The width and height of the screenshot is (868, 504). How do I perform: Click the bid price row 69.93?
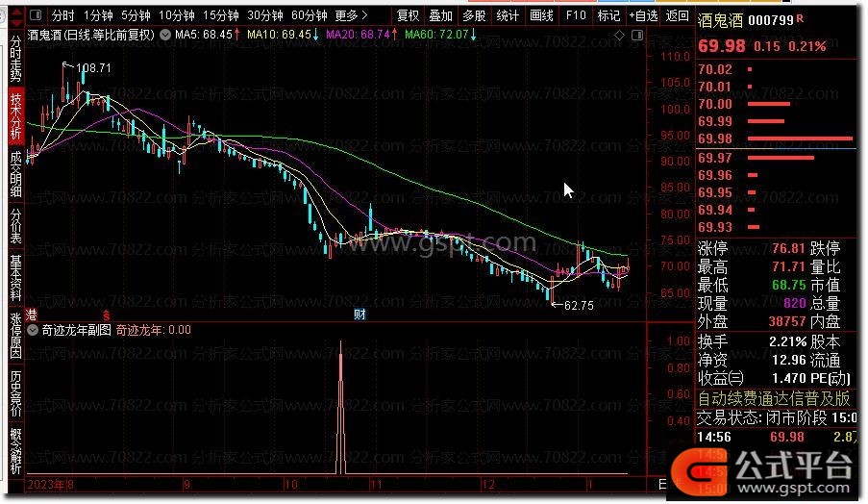click(x=778, y=227)
